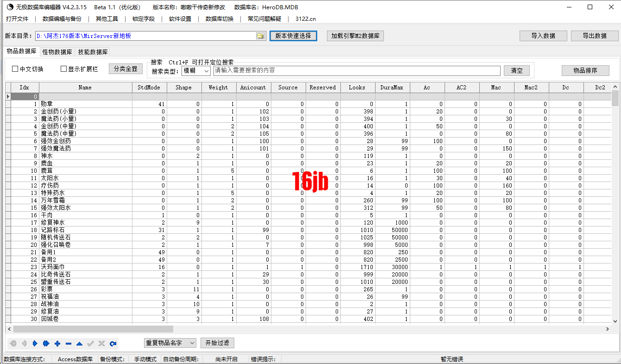Navigate to the first record
The width and height of the screenshot is (621, 364).
13,343
